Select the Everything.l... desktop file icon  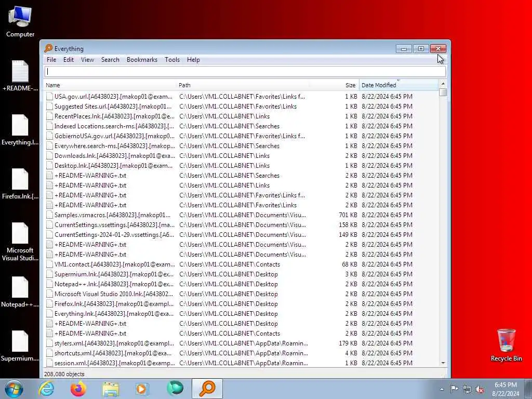20,130
